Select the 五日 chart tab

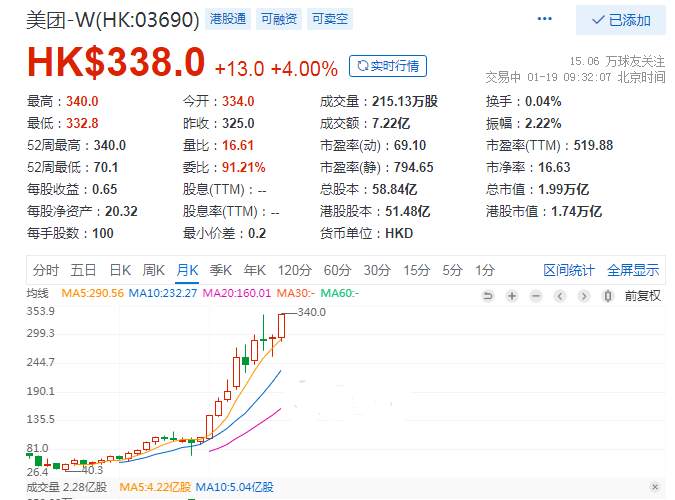point(83,270)
